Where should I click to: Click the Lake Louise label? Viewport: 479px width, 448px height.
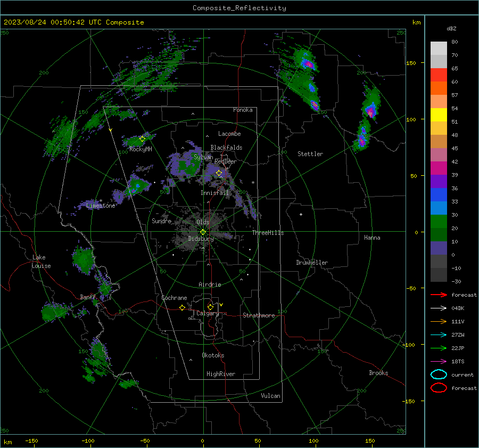[41, 262]
